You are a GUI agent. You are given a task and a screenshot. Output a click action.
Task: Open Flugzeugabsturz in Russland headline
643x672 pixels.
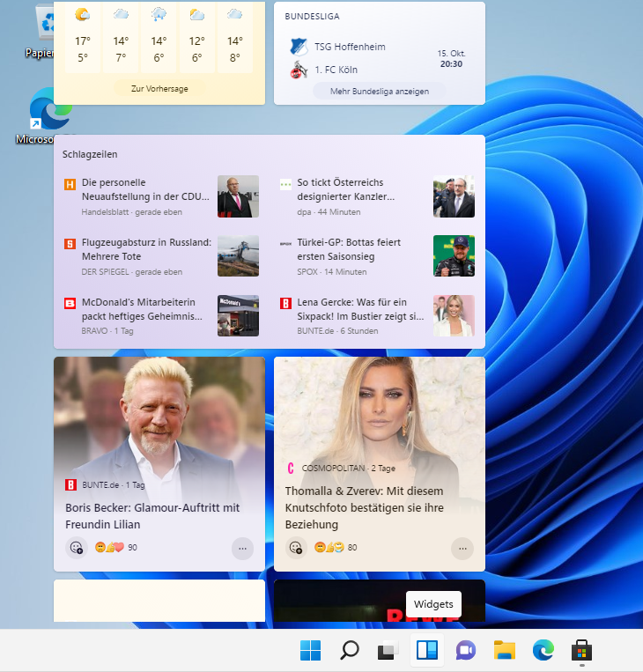click(146, 249)
